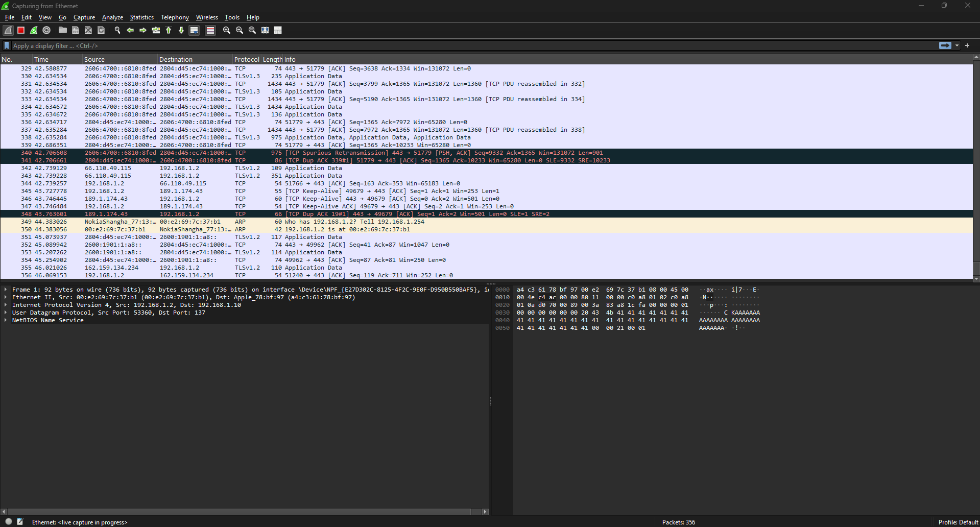The width and height of the screenshot is (980, 527).
Task: Open display filter bookmarks icon
Action: coord(7,46)
